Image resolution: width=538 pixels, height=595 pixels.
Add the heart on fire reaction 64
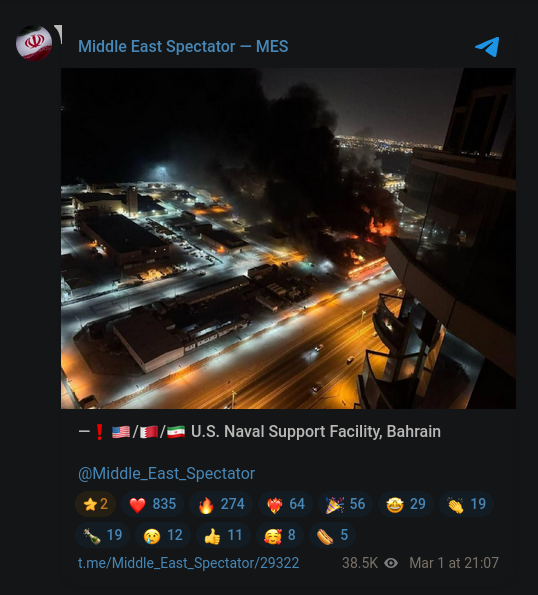pyautogui.click(x=285, y=504)
